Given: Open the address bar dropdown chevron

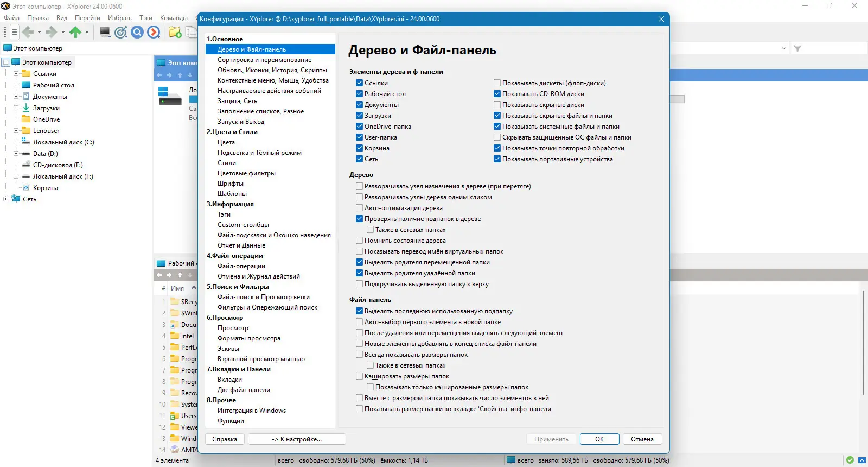Looking at the screenshot, I should point(783,48).
